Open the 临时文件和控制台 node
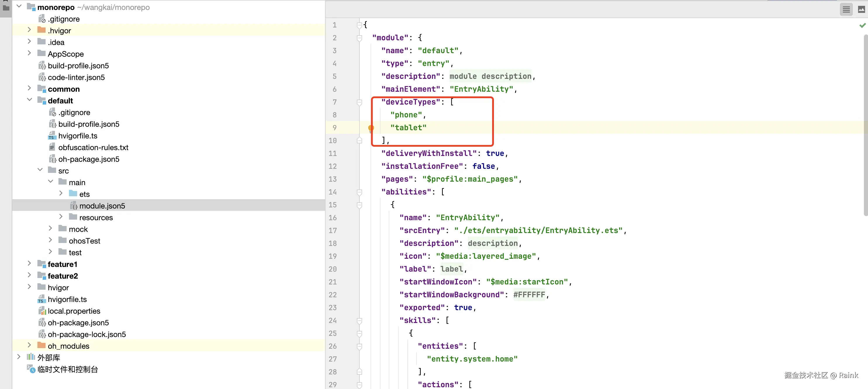Screen dimensions: 868x389 coord(68,369)
